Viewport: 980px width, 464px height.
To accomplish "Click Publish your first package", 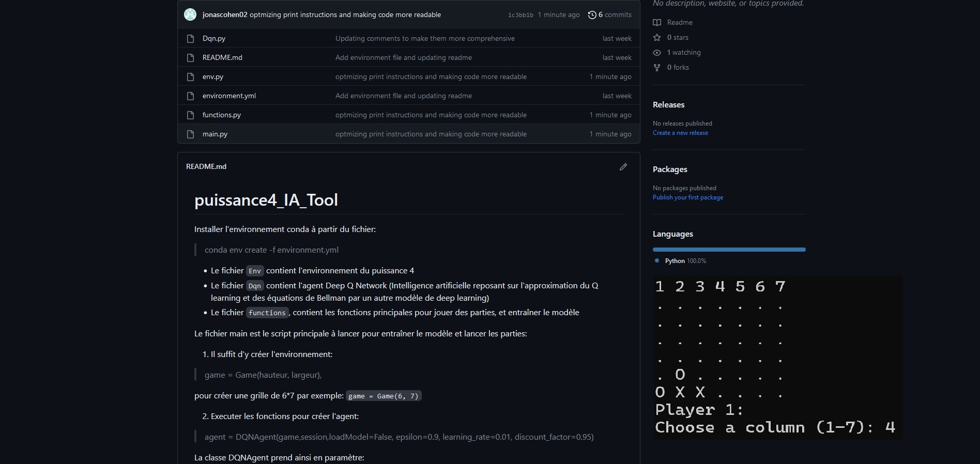I will (688, 197).
